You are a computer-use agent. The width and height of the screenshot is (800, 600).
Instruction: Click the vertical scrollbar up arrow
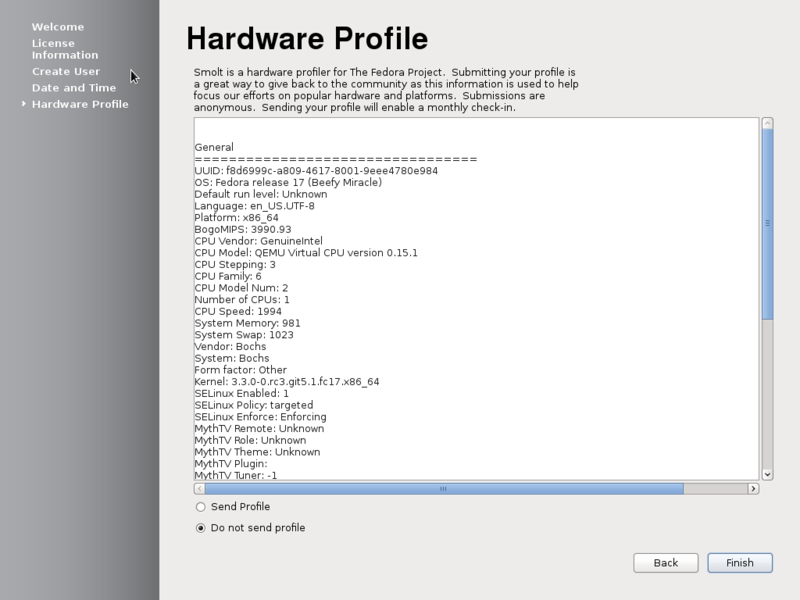767,123
